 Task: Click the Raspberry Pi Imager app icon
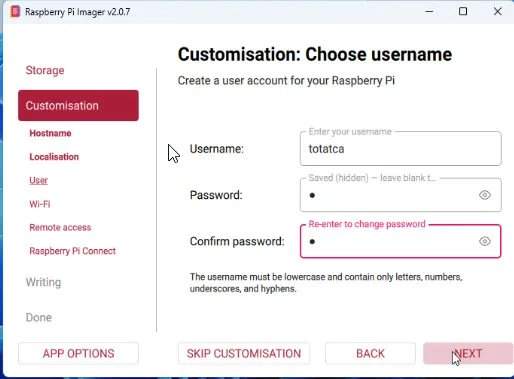click(15, 11)
